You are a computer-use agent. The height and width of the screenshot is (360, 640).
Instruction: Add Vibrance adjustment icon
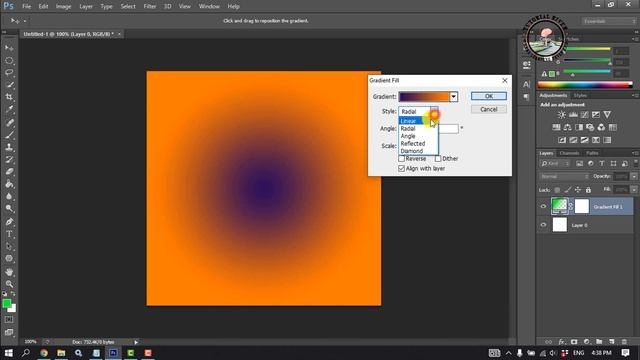607,115
